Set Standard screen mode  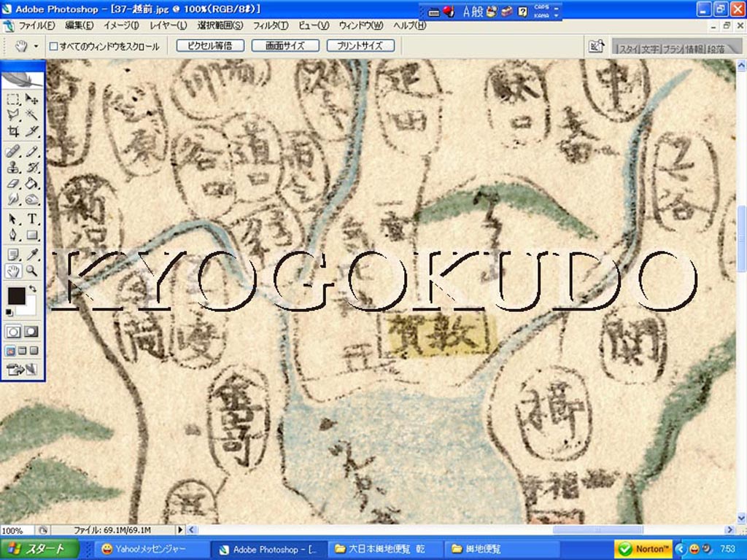[10, 351]
